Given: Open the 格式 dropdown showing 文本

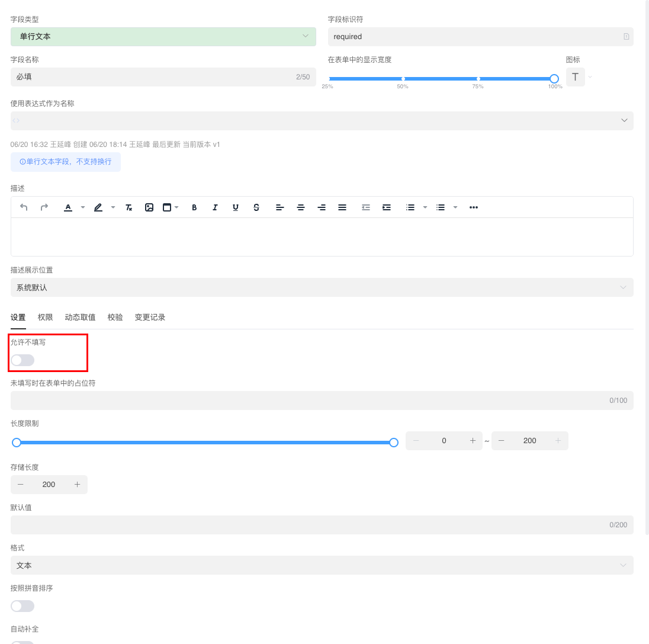Looking at the screenshot, I should [322, 565].
